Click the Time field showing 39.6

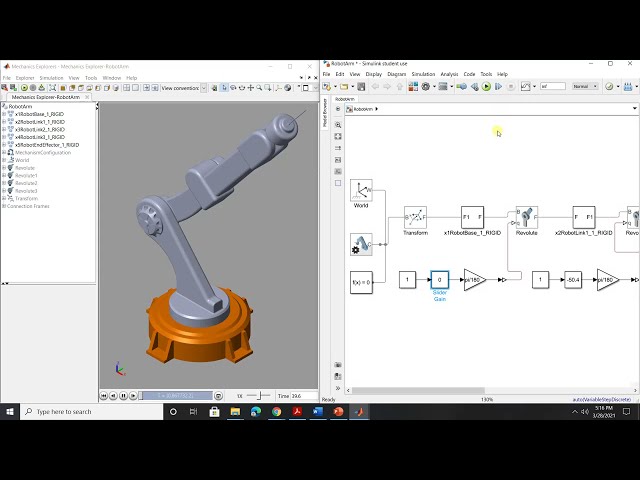coord(304,396)
